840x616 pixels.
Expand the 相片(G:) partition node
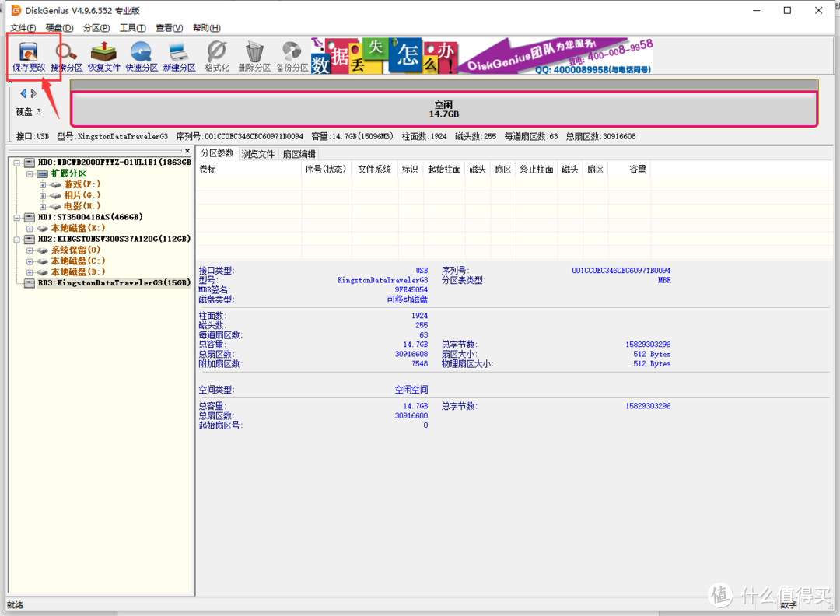(x=42, y=195)
